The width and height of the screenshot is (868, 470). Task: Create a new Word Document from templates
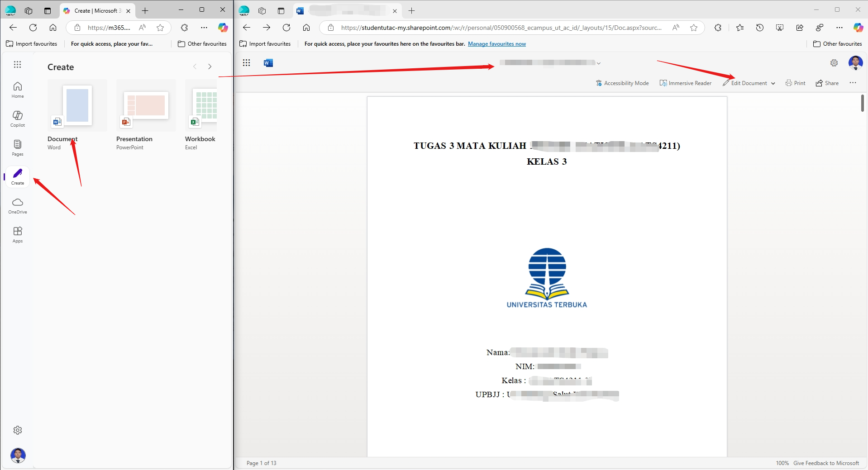click(76, 105)
